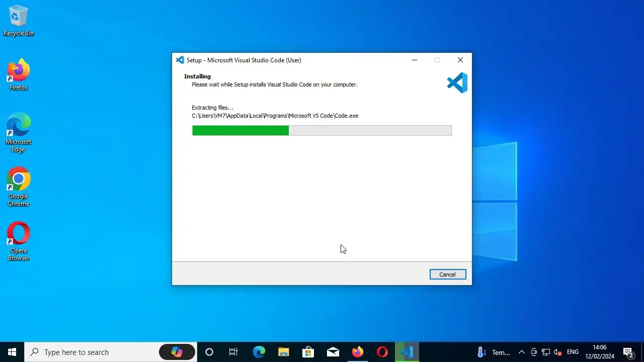644x362 pixels.
Task: Launch Opera from the taskbar
Action: click(382, 352)
